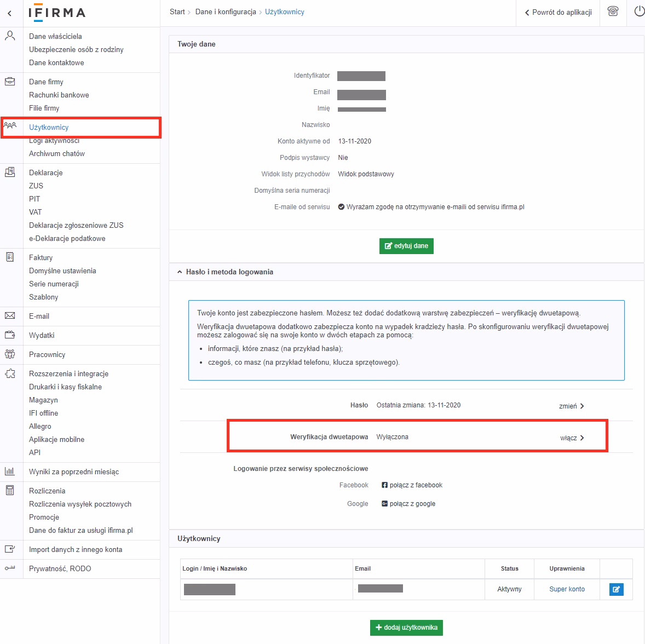Select Rachunki bankowe in sidebar
645x644 pixels.
coord(59,95)
